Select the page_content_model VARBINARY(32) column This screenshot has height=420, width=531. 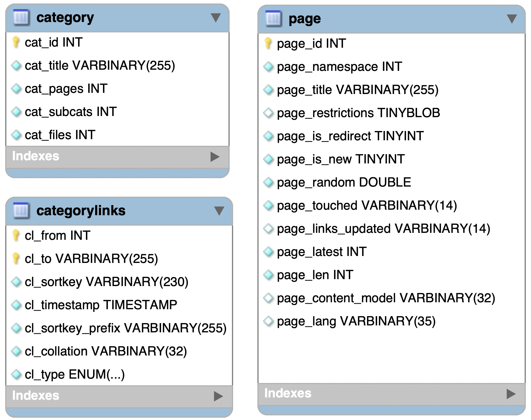392,298
